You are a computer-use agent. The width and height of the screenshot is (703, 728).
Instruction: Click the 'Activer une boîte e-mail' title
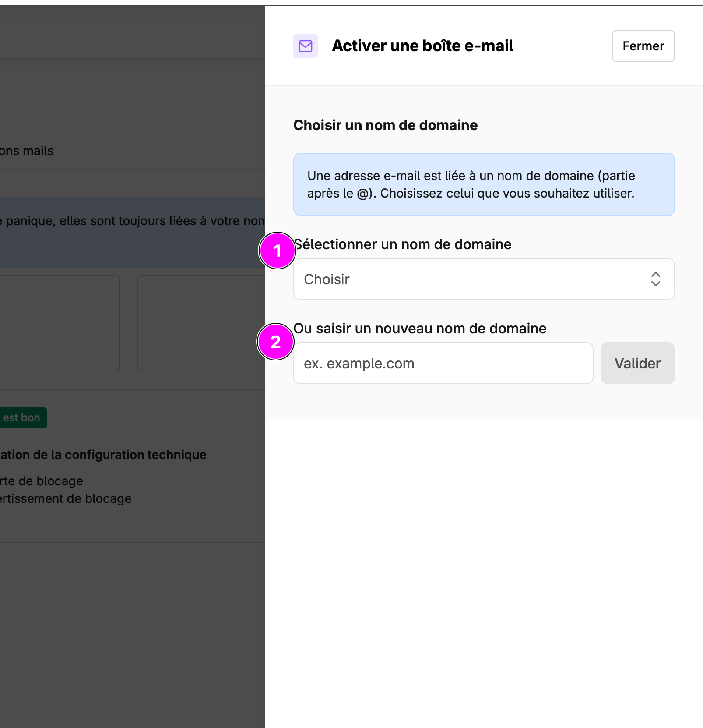pos(422,46)
